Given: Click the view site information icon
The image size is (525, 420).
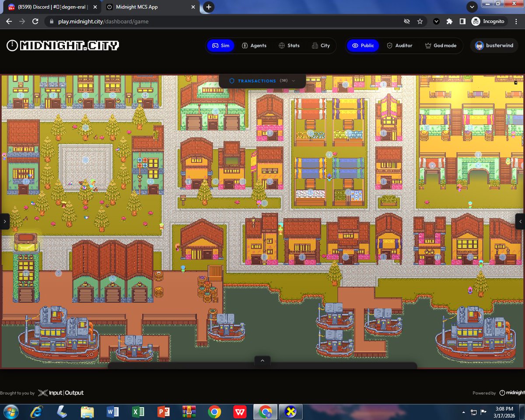Looking at the screenshot, I should pos(51,21).
